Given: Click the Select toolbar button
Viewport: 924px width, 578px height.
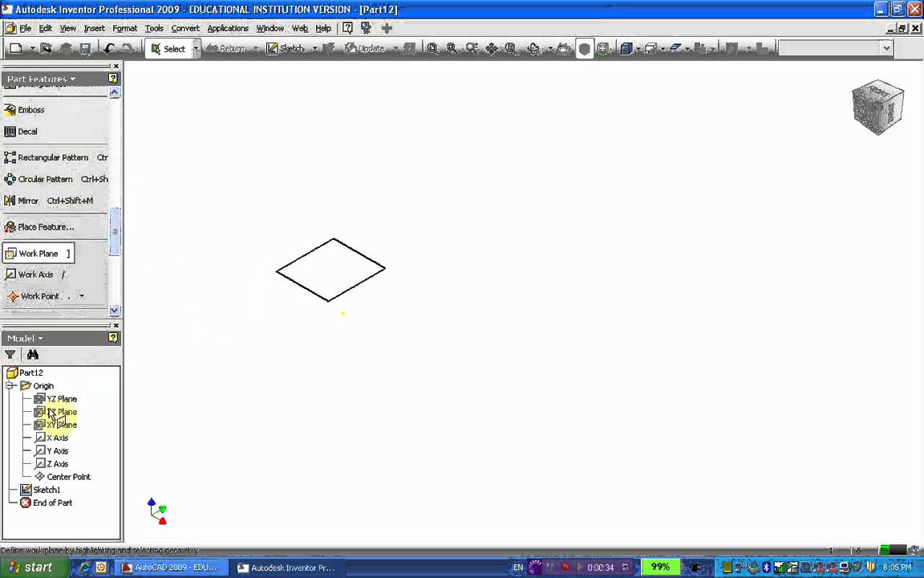Looking at the screenshot, I should 169,49.
